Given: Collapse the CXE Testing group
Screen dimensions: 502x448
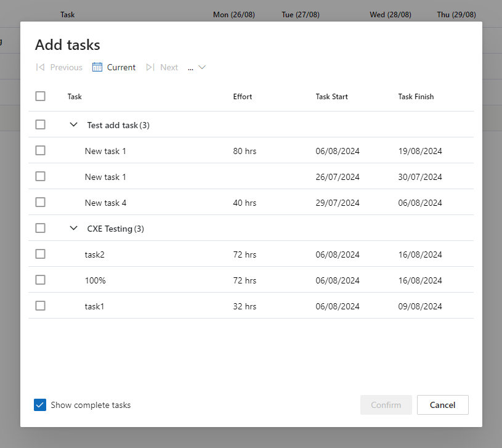Looking at the screenshot, I should [x=74, y=228].
